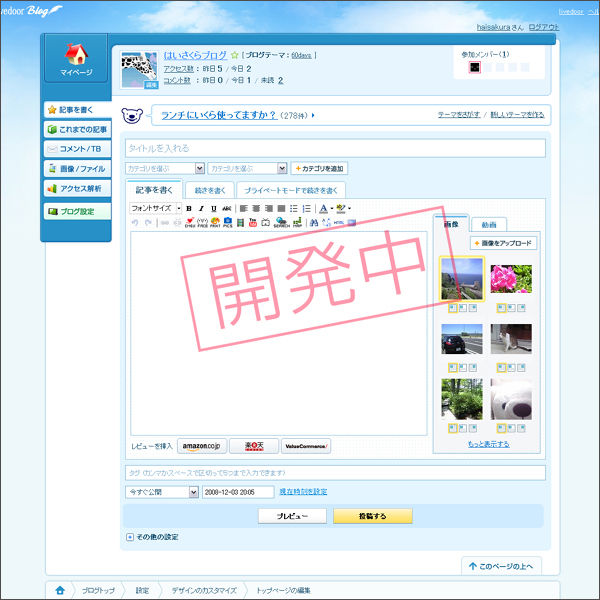Viewport: 600px width, 600px height.
Task: Click the カテゴリを追加 button
Action: pyautogui.click(x=319, y=168)
